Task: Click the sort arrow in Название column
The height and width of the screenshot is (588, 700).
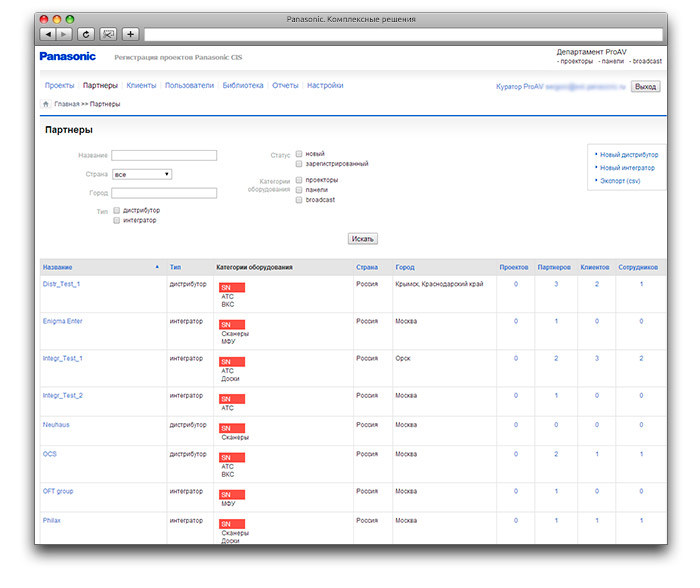Action: tap(157, 267)
